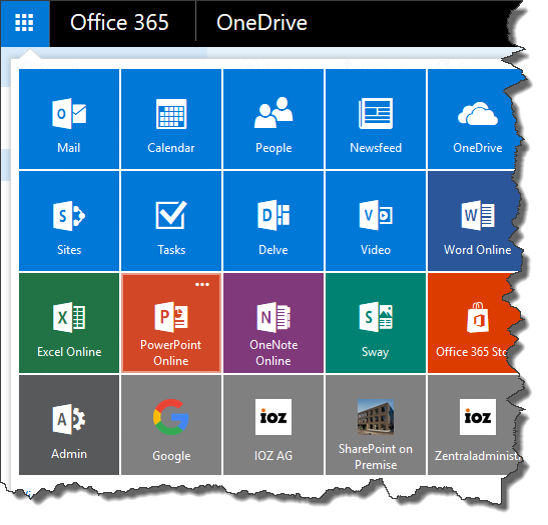Open the Mail tile
This screenshot has height=525, width=548.
pos(69,119)
